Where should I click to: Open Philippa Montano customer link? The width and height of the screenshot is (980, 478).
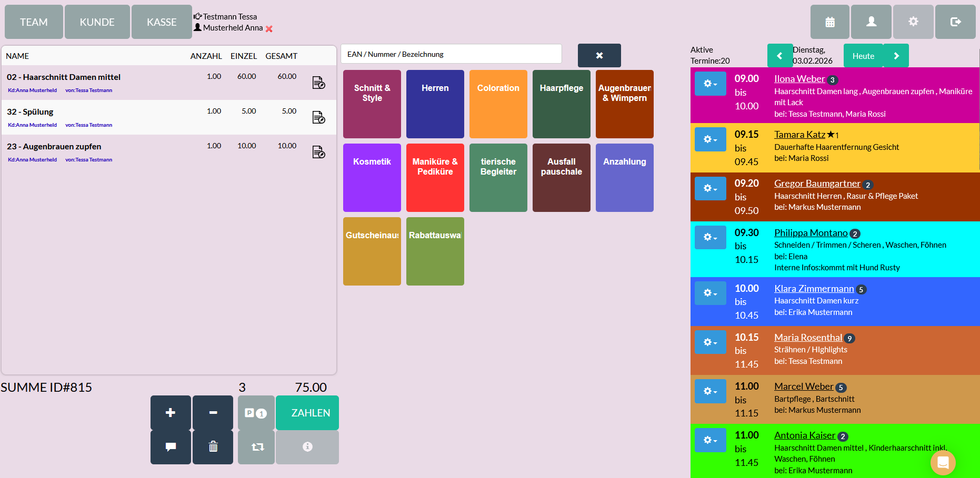[811, 233]
